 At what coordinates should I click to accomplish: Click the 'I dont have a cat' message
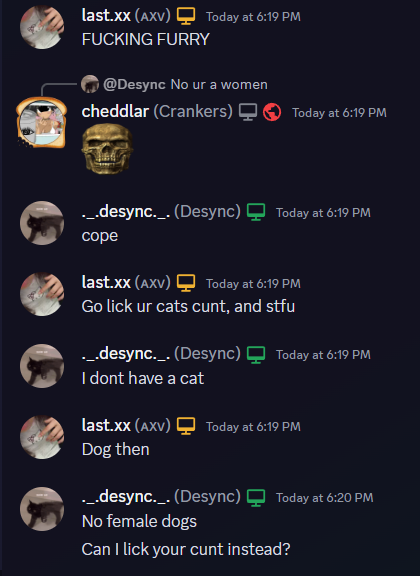click(x=143, y=378)
